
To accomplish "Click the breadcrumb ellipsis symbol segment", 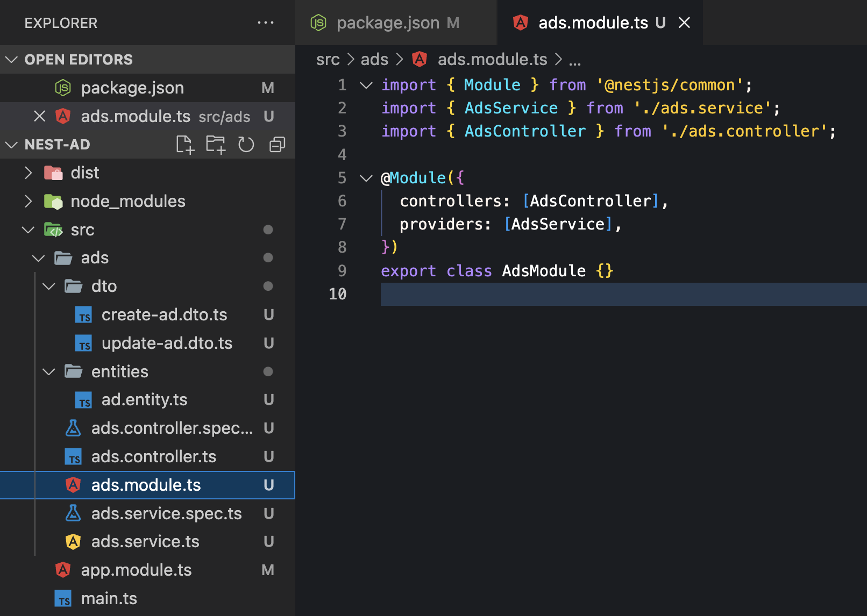I will [575, 60].
